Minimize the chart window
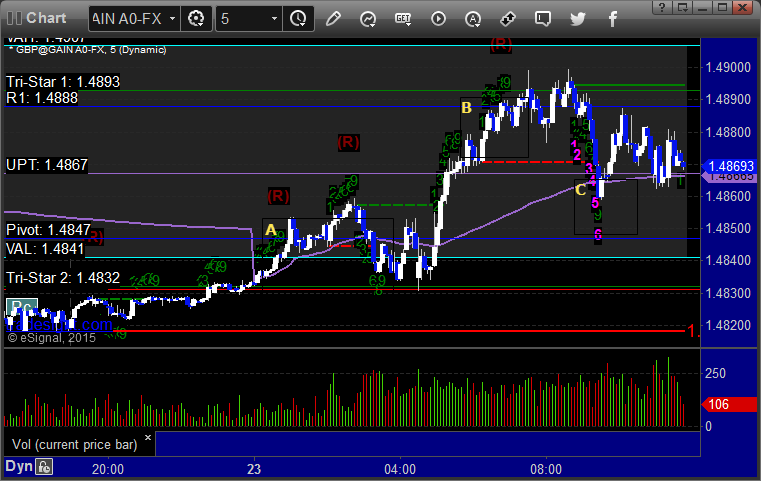Image resolution: width=761 pixels, height=481 pixels. (702, 7)
